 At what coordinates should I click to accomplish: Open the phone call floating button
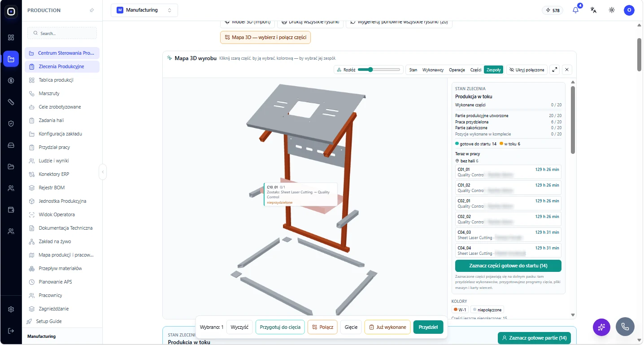625,327
